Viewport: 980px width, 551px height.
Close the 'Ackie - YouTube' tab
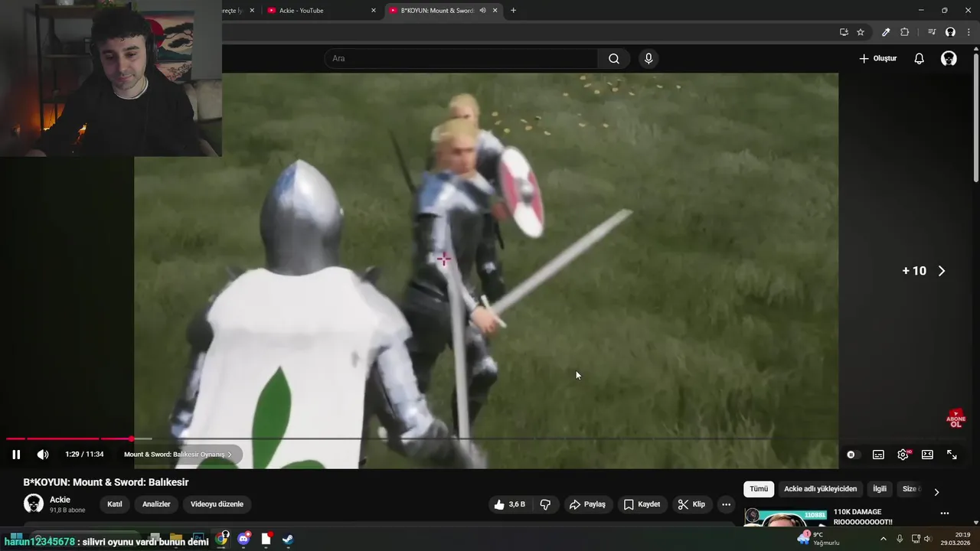374,11
